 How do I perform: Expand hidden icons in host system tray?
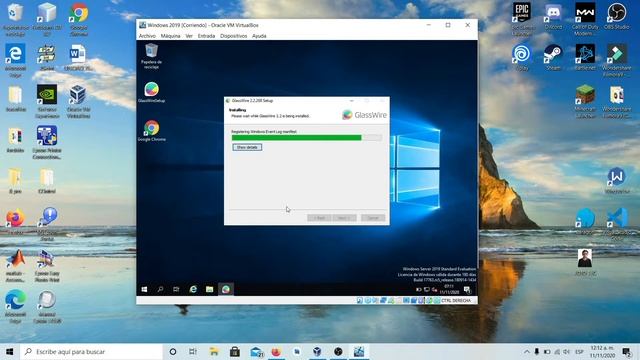(x=527, y=351)
